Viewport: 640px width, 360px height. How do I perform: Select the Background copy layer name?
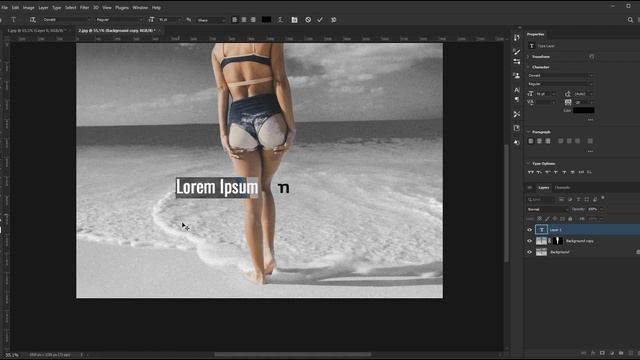580,241
